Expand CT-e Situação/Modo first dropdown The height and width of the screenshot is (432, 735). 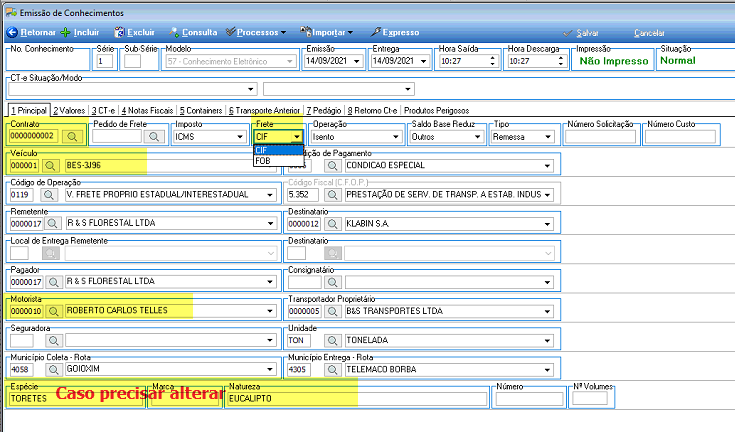pos(251,89)
